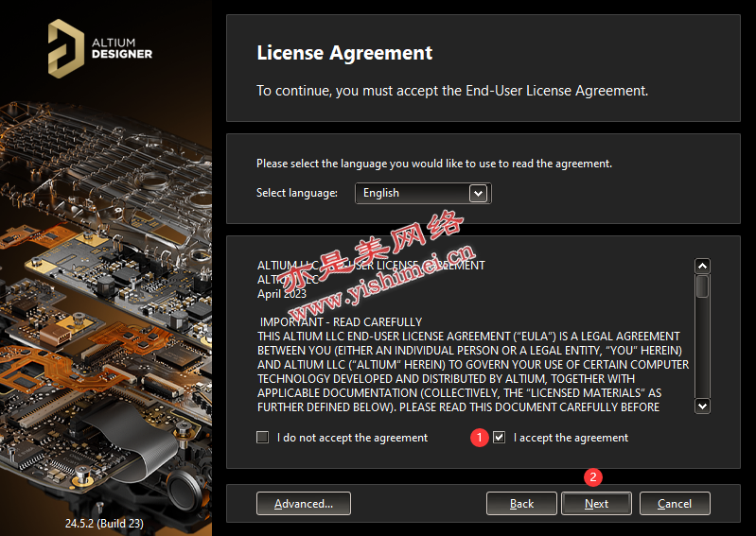Open the Select language dropdown arrow

tap(478, 193)
